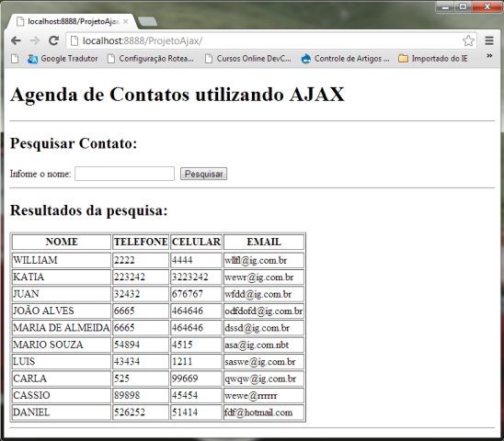Screen dimensions: 504x441
Task: Click telephone value 223242
Action: pos(129,277)
